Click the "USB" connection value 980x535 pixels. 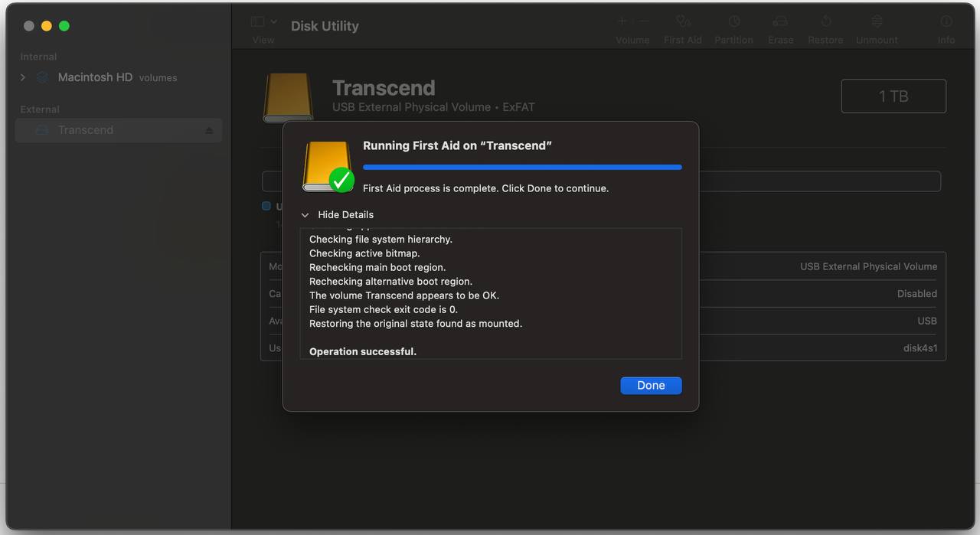click(x=927, y=321)
